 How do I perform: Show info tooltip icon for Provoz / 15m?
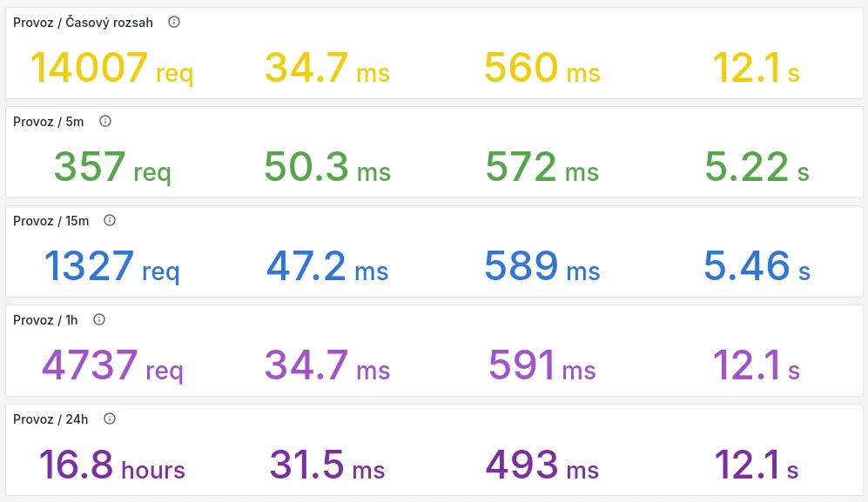(110, 220)
